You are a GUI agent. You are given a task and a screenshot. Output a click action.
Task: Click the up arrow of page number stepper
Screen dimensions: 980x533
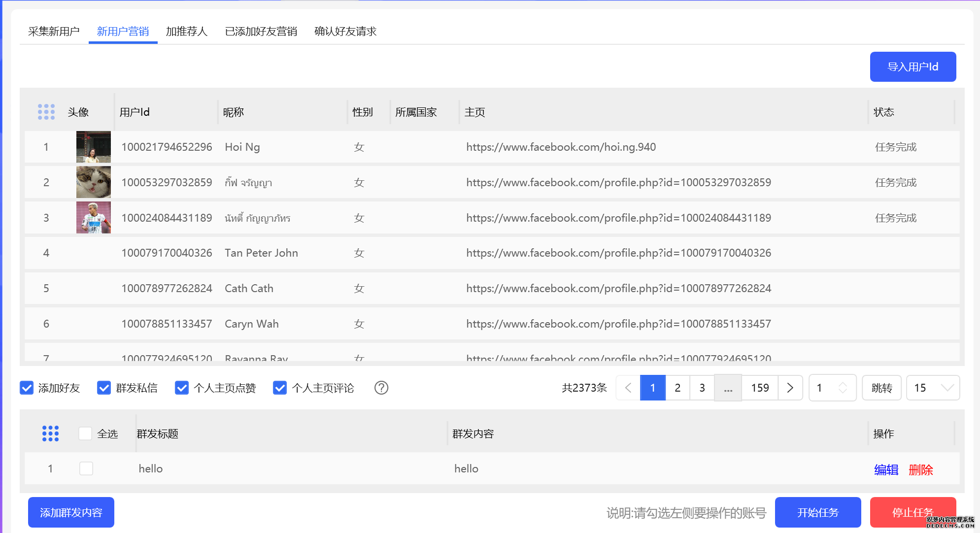[x=843, y=384]
